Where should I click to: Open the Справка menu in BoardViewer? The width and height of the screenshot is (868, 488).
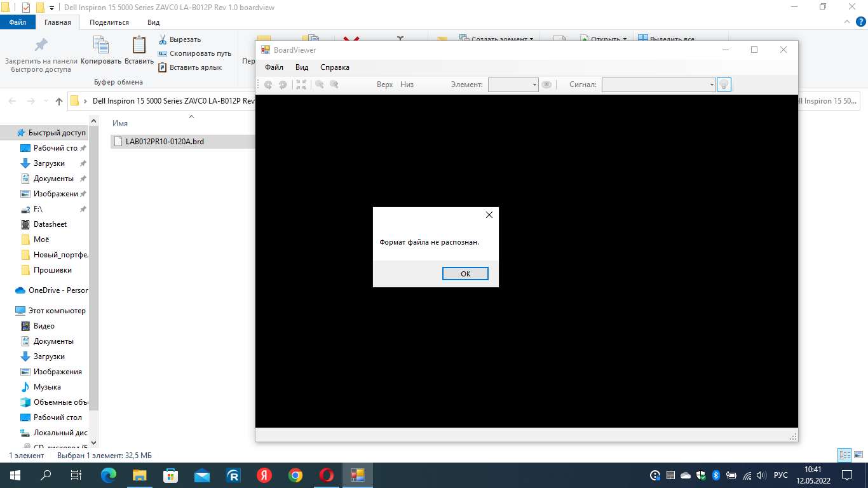click(x=334, y=67)
